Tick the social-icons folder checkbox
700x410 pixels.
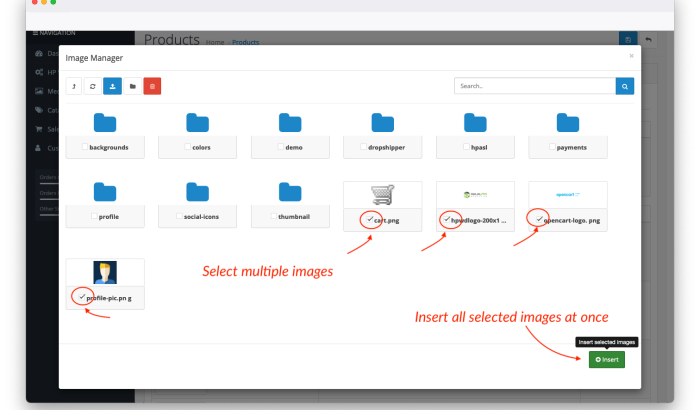[x=179, y=216]
